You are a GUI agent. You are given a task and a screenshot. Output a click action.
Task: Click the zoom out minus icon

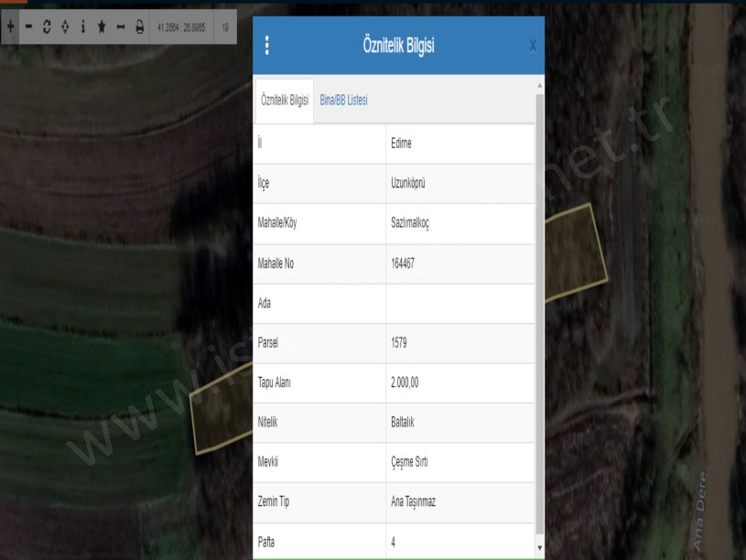point(28,27)
